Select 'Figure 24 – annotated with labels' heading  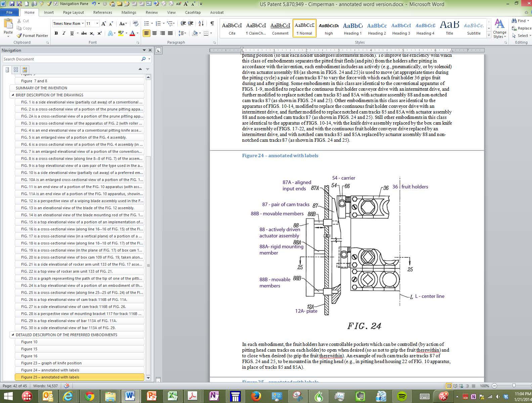[x=80, y=370]
